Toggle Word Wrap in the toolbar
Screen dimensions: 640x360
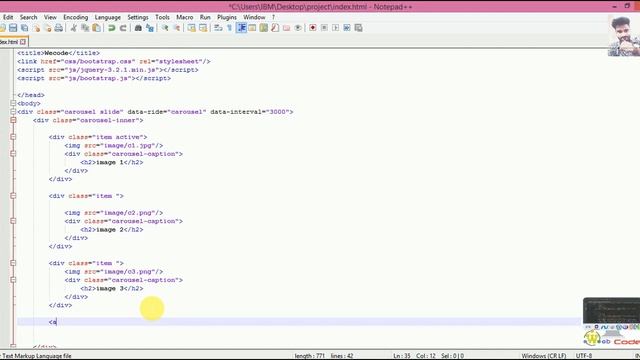218,28
